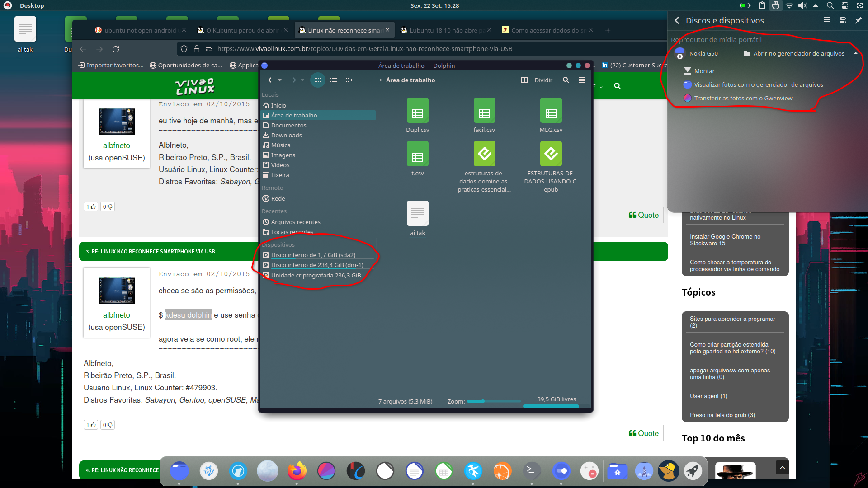Open search in Dolphin toolbar
Viewport: 868px width, 488px height.
coord(566,80)
